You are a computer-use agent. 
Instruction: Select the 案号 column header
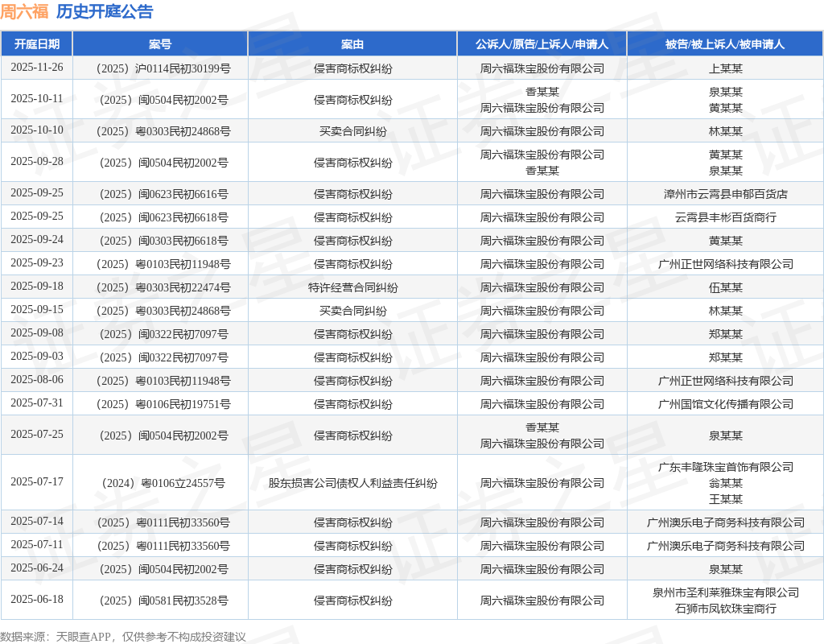160,44
